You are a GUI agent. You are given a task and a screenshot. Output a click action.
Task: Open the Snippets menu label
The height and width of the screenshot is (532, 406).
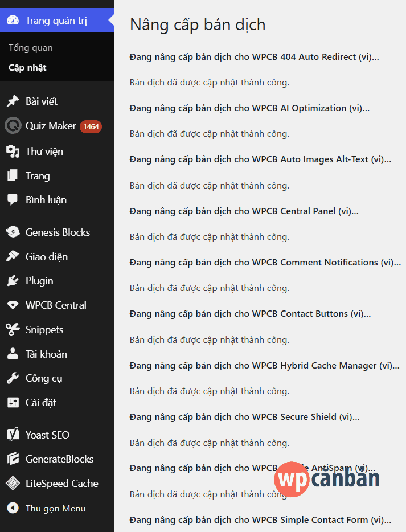click(x=44, y=330)
